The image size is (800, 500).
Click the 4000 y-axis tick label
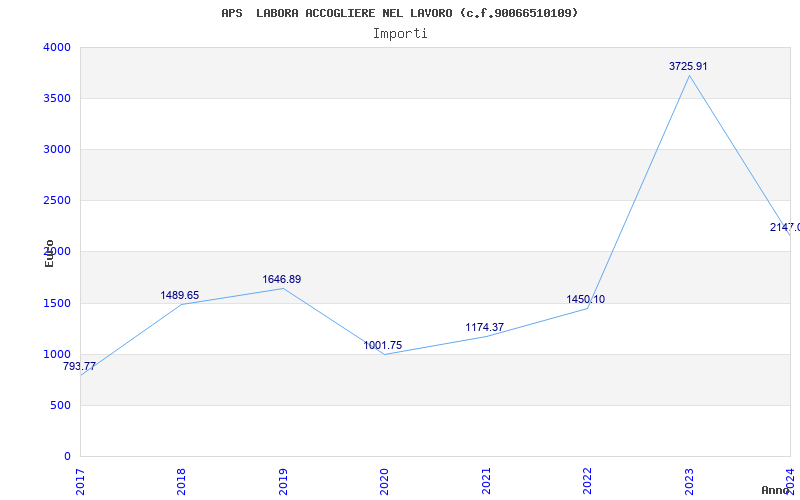pos(57,47)
